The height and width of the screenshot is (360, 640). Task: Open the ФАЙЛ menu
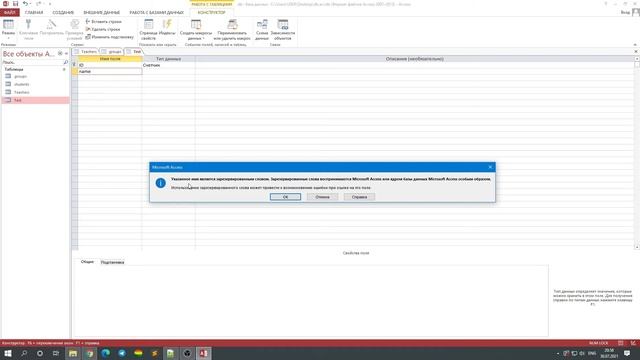(10, 12)
